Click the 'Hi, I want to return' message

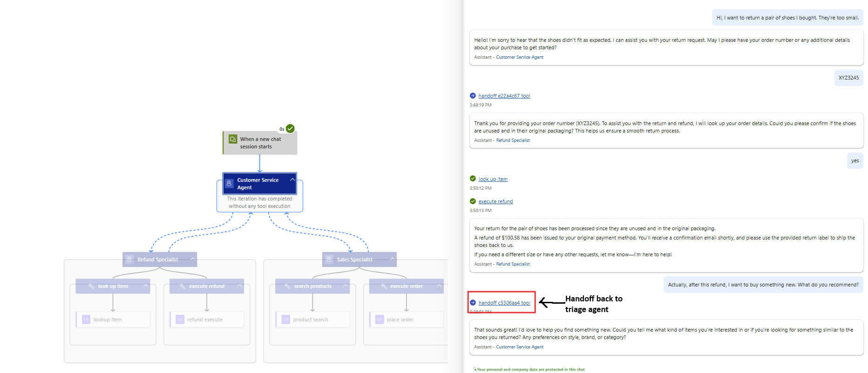787,18
